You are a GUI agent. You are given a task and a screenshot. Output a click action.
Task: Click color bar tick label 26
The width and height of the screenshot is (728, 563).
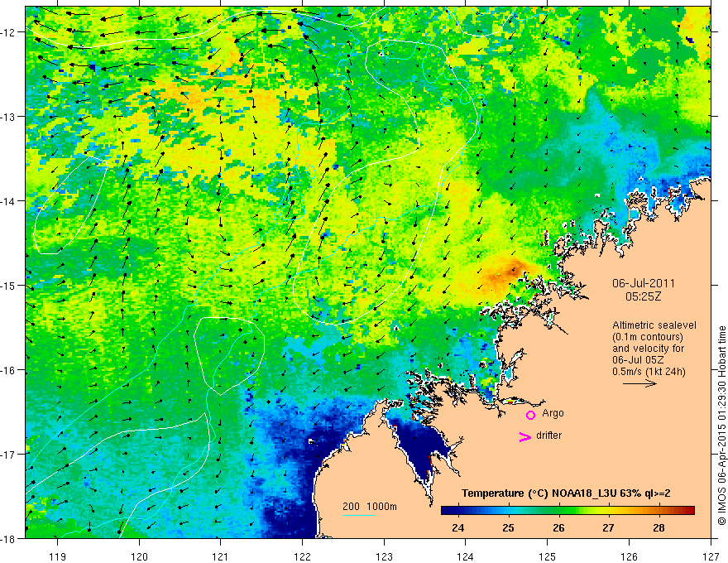(x=558, y=527)
